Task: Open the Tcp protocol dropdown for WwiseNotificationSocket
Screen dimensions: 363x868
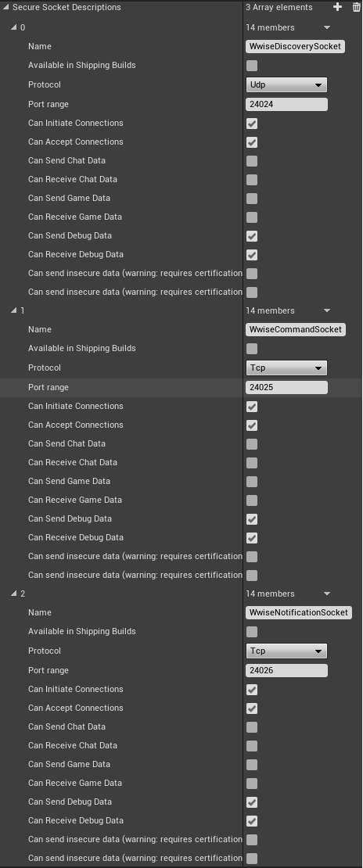Action: point(286,651)
